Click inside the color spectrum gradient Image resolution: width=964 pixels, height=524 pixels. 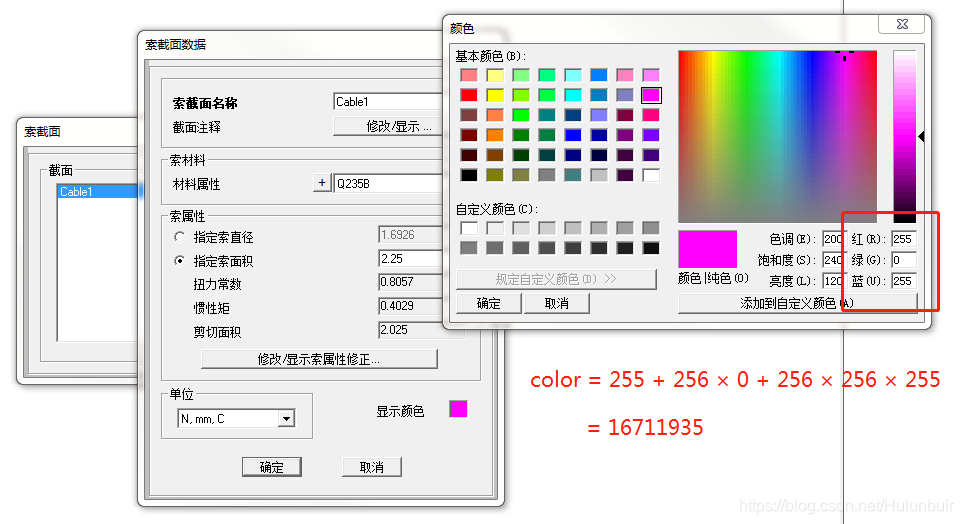click(777, 137)
